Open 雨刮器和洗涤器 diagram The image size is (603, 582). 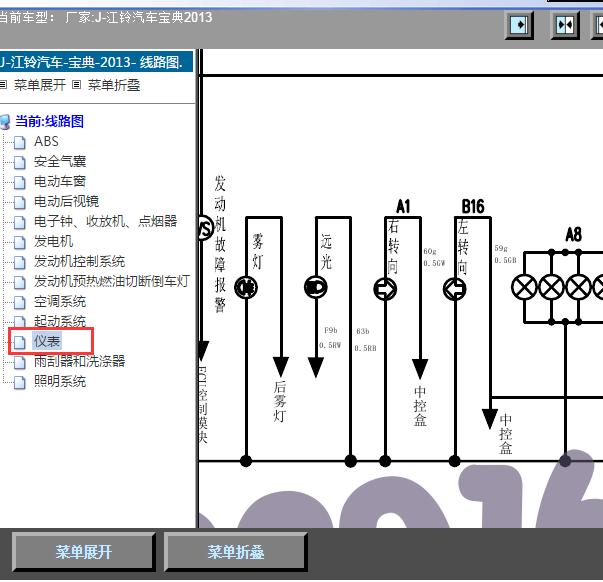pos(79,361)
